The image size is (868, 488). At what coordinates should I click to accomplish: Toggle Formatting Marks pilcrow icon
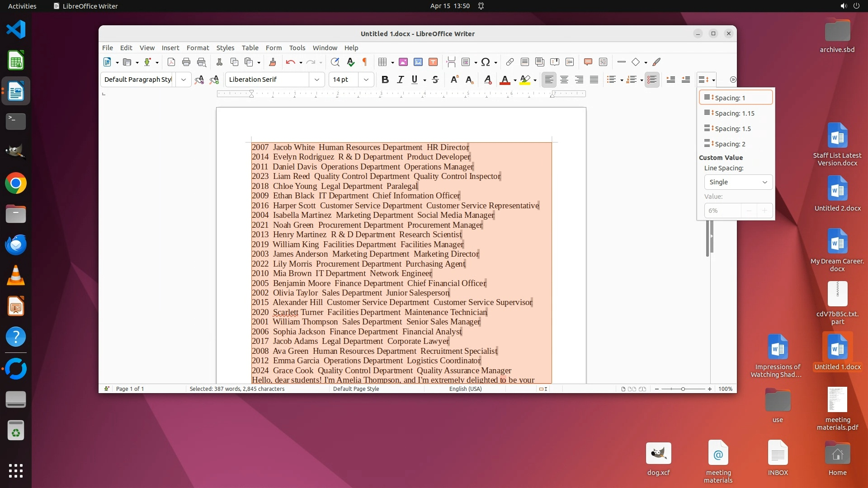tap(364, 62)
